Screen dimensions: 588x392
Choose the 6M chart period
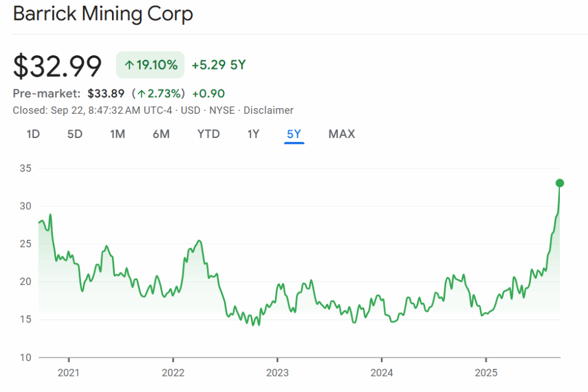click(161, 134)
